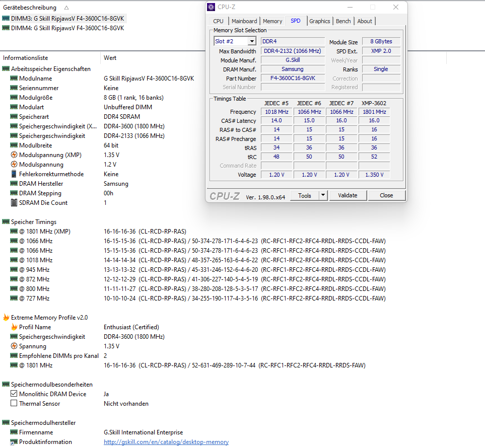Click the XMP voltage 1.350 V cell

(374, 175)
